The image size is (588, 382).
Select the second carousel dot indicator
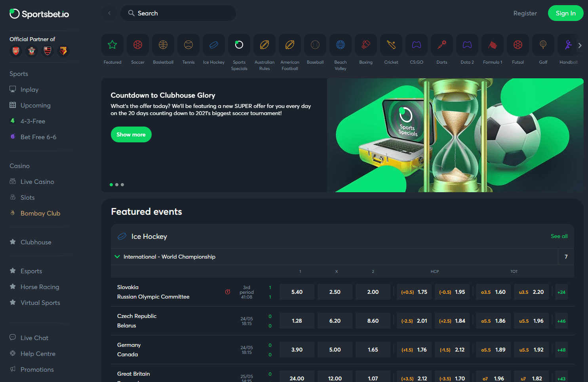[x=117, y=184]
